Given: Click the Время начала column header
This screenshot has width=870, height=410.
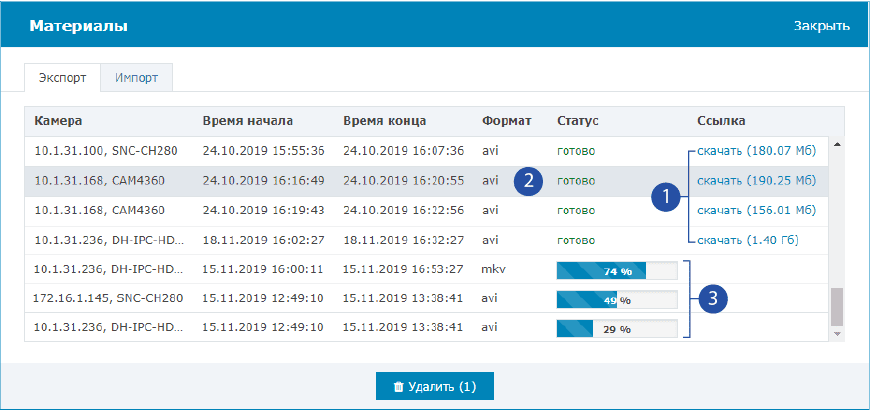Looking at the screenshot, I should (248, 121).
